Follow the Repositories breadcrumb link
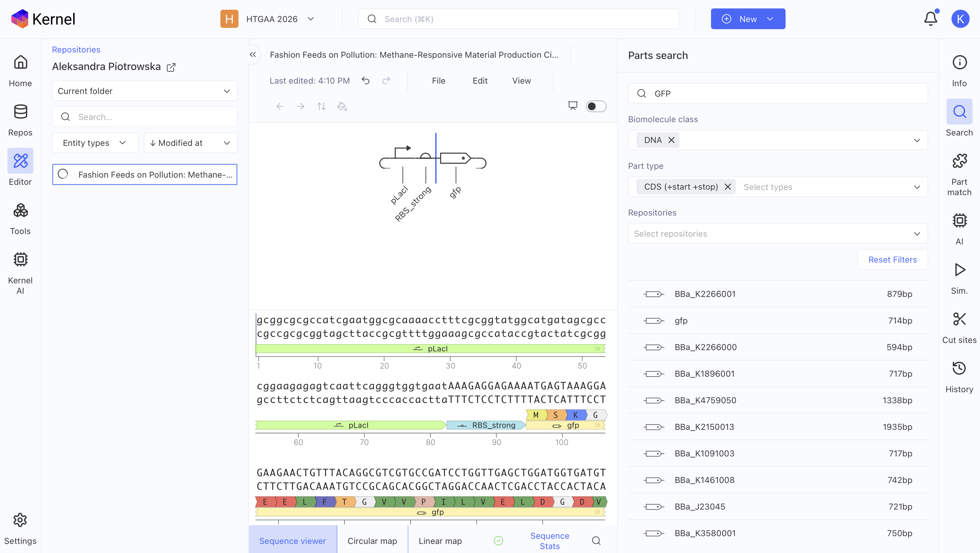 pos(76,50)
